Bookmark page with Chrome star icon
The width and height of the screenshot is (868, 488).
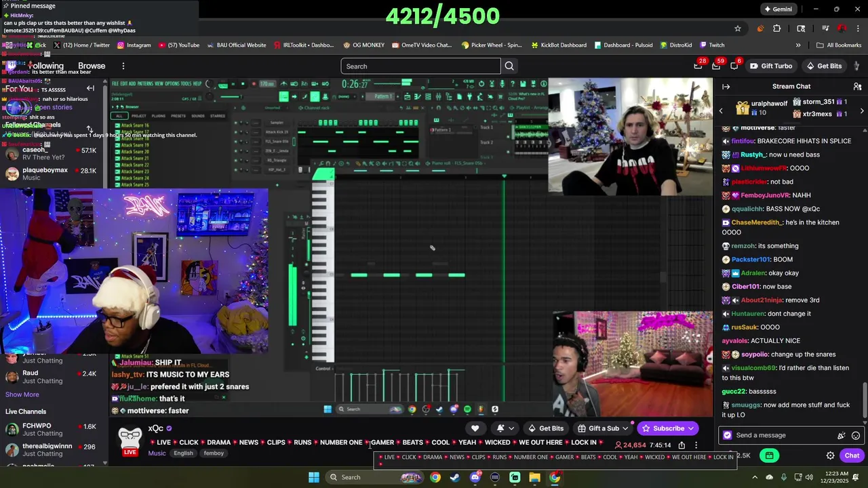(x=738, y=28)
